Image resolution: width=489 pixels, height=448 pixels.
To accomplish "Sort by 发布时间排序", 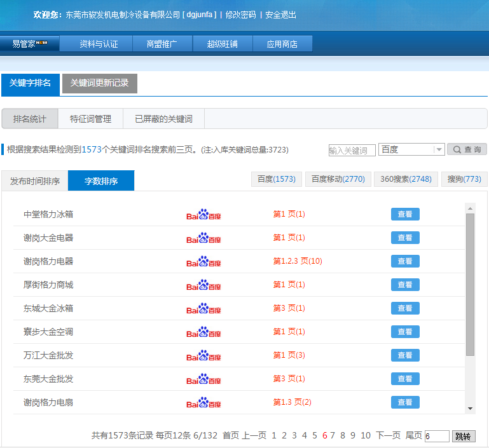I will tap(35, 181).
